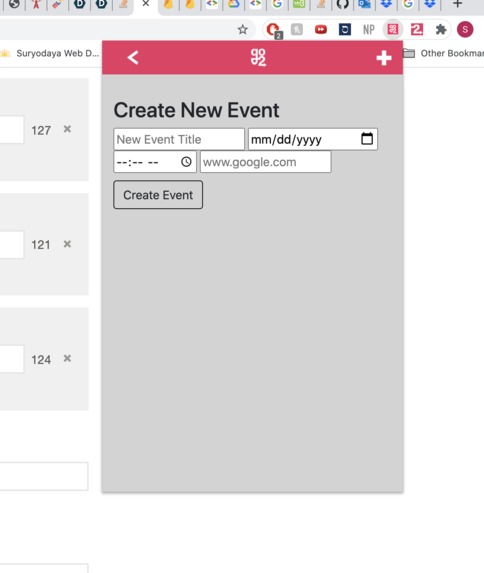Click the NP extension icon
The image size is (484, 573).
(369, 30)
